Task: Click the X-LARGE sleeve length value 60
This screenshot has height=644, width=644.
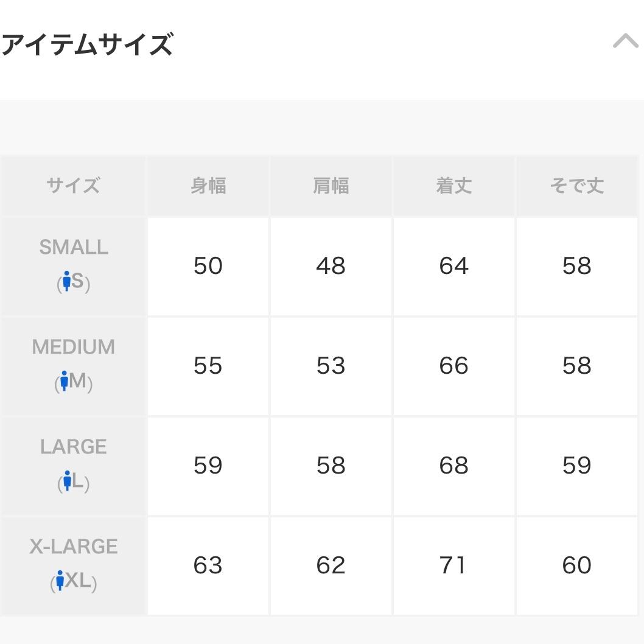Action: [576, 565]
